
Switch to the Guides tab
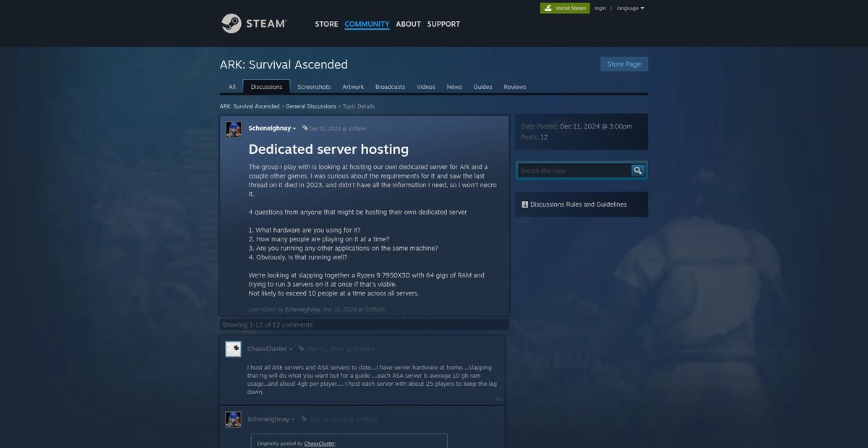point(483,87)
